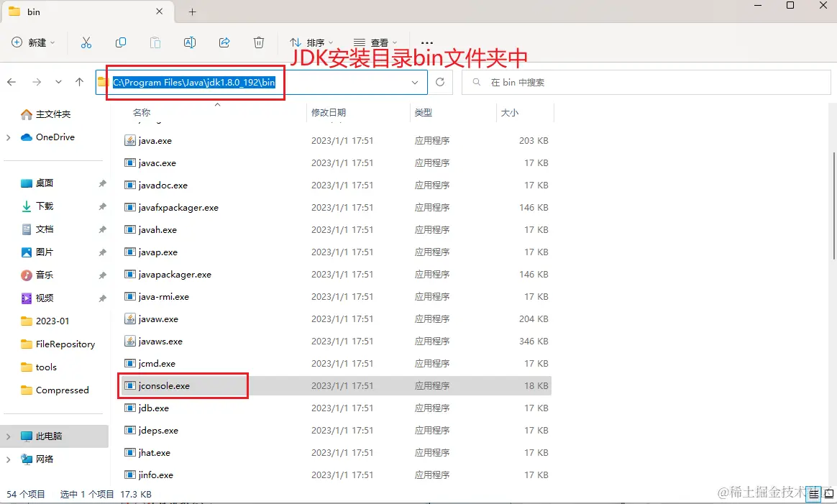Go back with the left arrow
Viewport: 837px width, 504px height.
[12, 82]
